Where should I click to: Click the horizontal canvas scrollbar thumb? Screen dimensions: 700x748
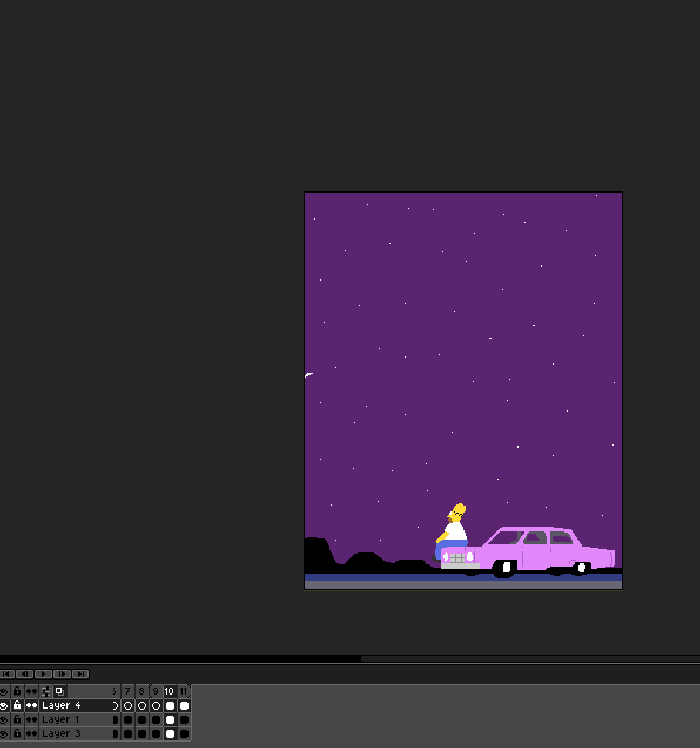tap(530, 659)
